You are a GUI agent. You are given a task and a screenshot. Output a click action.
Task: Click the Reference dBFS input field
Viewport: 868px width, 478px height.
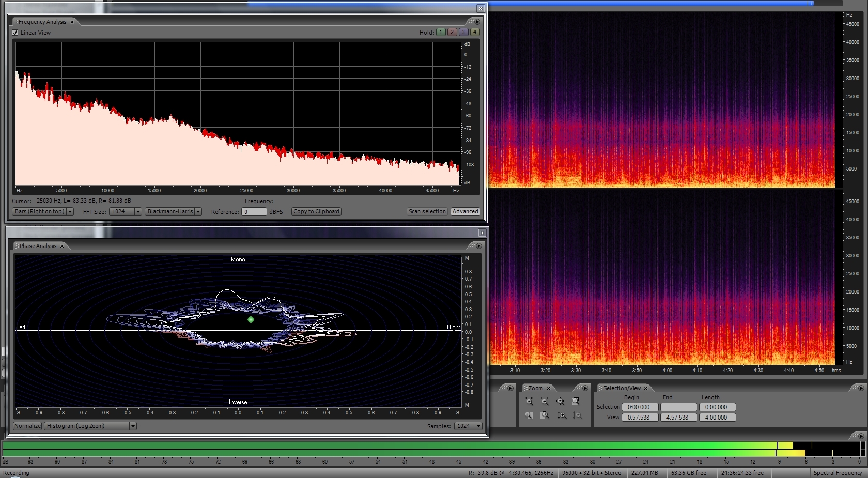(254, 212)
